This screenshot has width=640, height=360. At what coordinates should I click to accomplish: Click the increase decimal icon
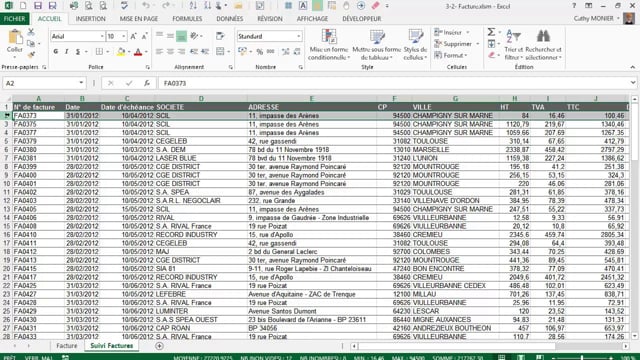coord(285,52)
